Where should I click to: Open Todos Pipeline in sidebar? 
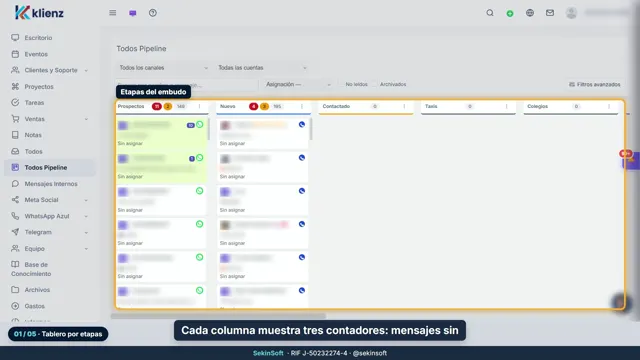click(50, 167)
